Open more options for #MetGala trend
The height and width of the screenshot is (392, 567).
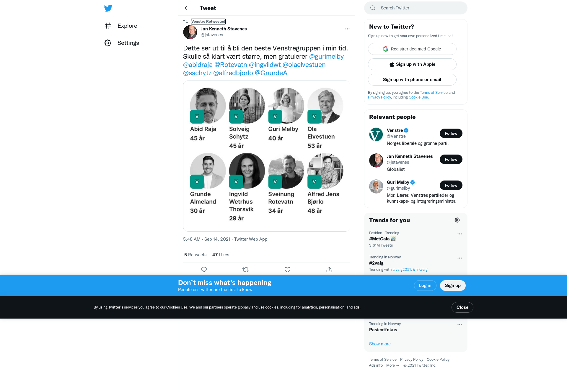460,234
